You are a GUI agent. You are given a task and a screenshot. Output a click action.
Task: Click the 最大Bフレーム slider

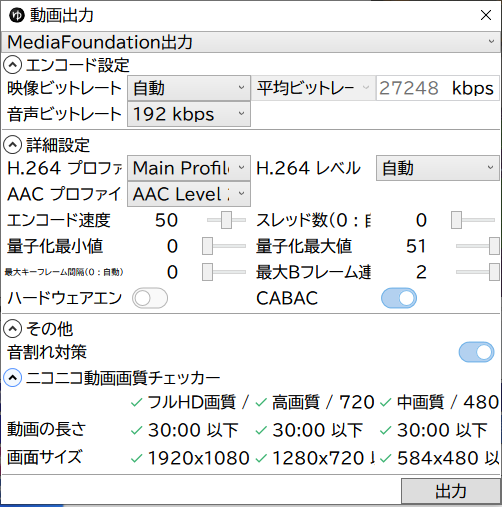pos(477,272)
